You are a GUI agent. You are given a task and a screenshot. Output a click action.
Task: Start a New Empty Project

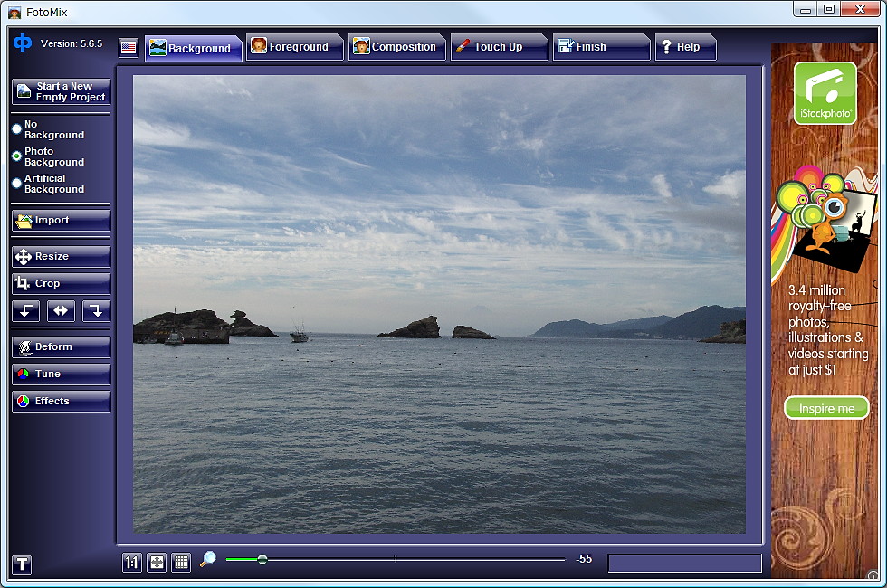(x=62, y=91)
